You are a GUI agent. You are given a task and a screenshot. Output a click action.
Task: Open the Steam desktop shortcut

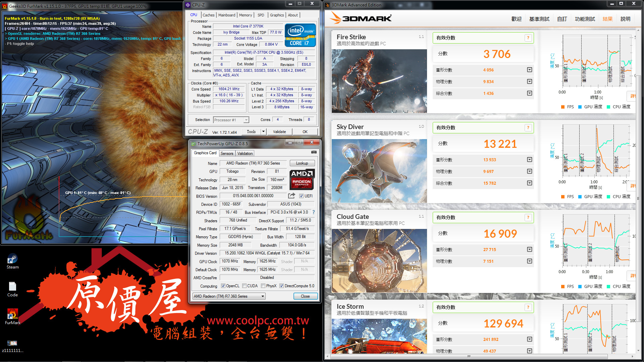[12, 261]
